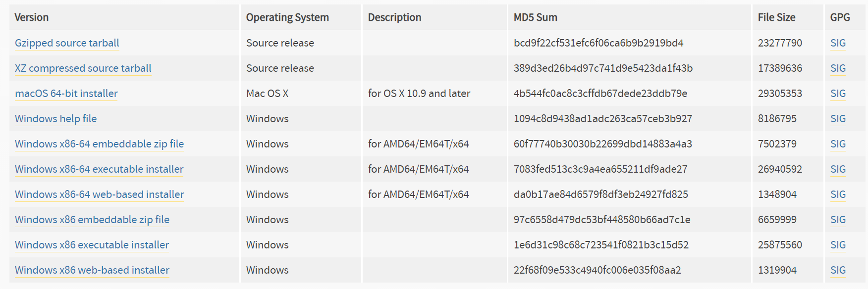This screenshot has width=868, height=289.
Task: Open the Windows help file link
Action: 55,119
